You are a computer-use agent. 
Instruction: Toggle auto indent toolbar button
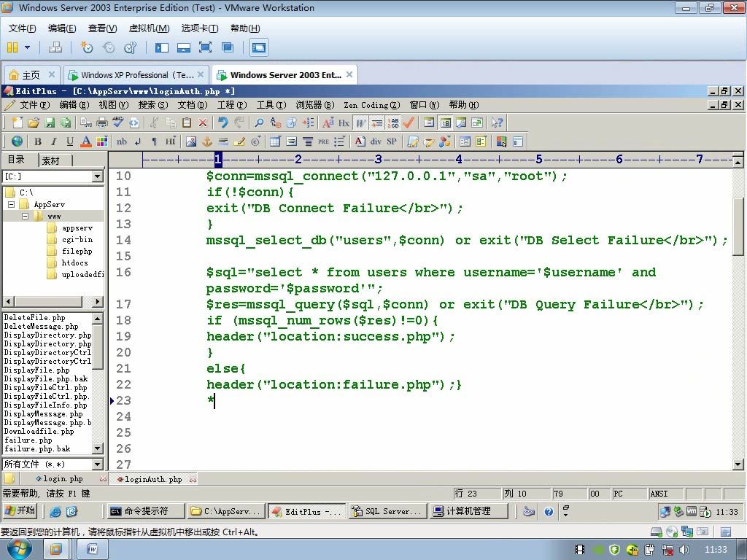pyautogui.click(x=377, y=122)
